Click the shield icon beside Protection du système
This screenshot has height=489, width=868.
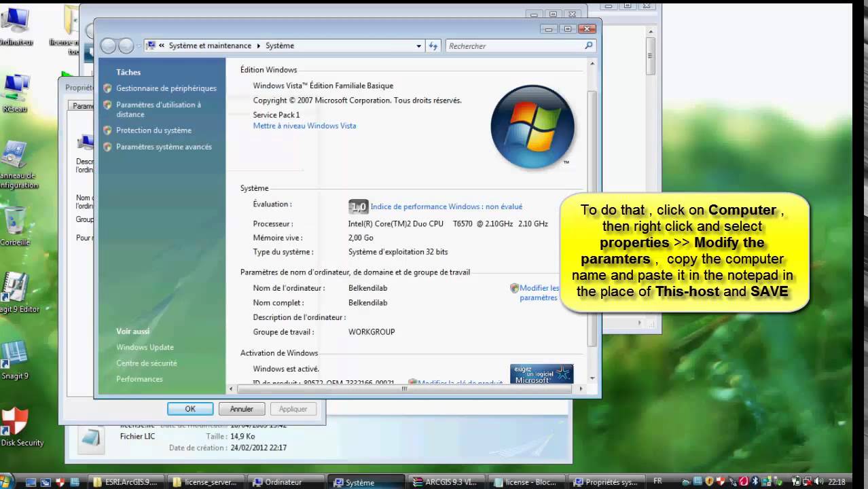(107, 130)
